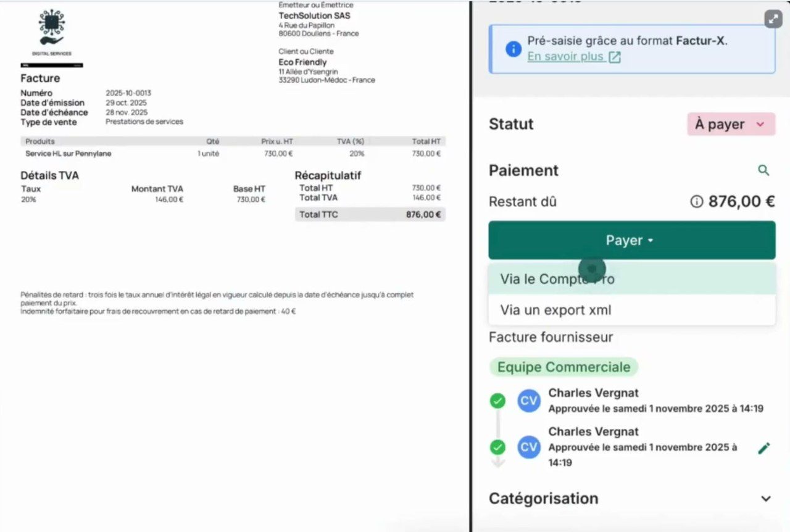
Task: Open the À payer status dropdown
Action: [x=731, y=124]
